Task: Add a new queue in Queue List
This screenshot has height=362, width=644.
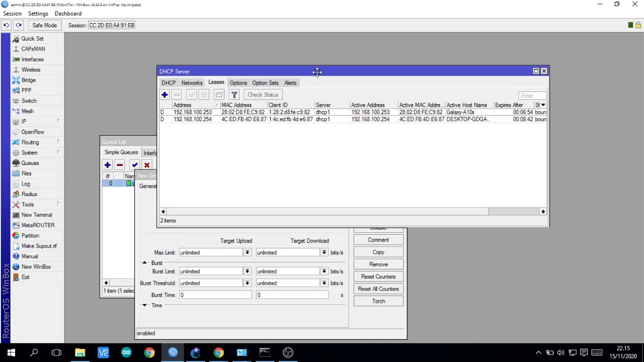Action: [107, 165]
